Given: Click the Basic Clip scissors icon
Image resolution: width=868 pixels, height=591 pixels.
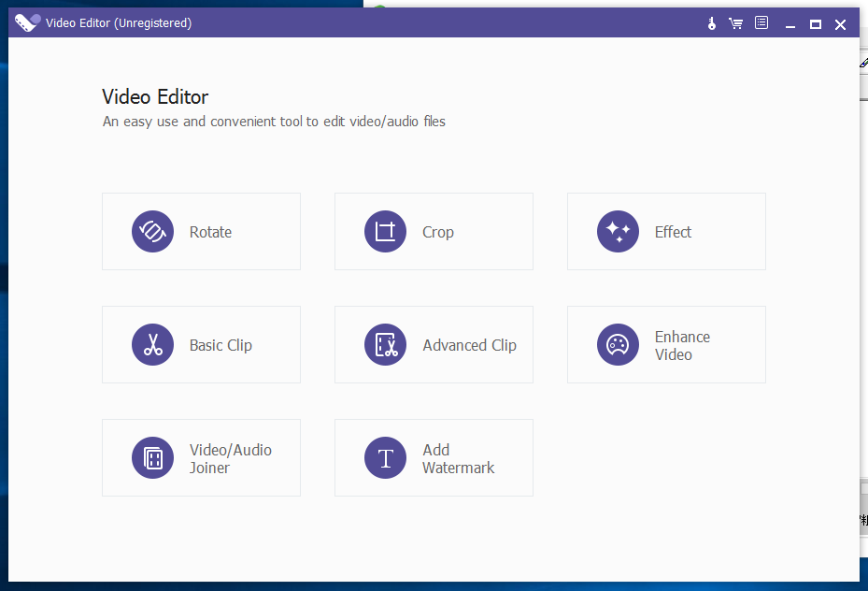Looking at the screenshot, I should 153,344.
